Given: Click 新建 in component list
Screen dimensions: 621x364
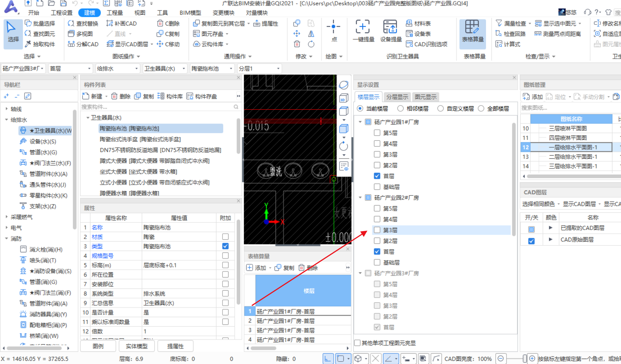Looking at the screenshot, I should 93,96.
